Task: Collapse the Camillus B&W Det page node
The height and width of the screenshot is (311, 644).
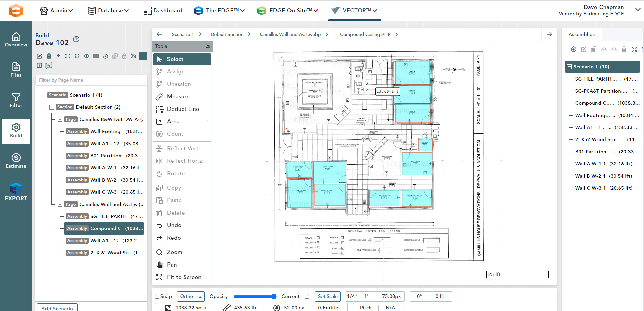Action: (60, 119)
